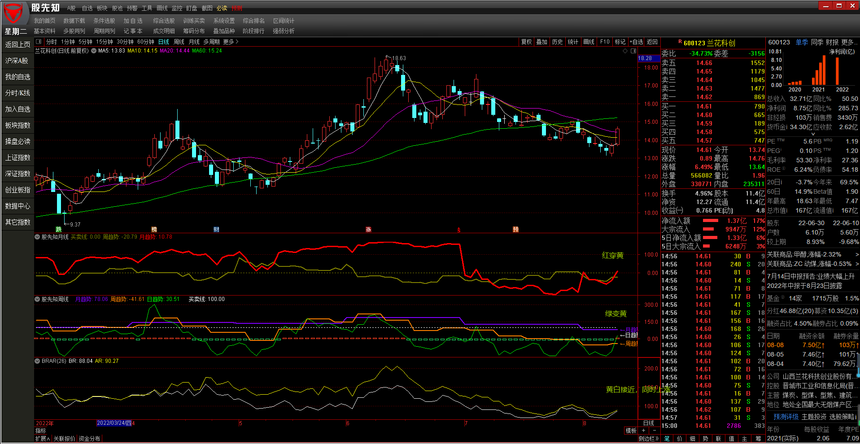
Task: Switch chart period to 1分钟
Action: (x=68, y=42)
